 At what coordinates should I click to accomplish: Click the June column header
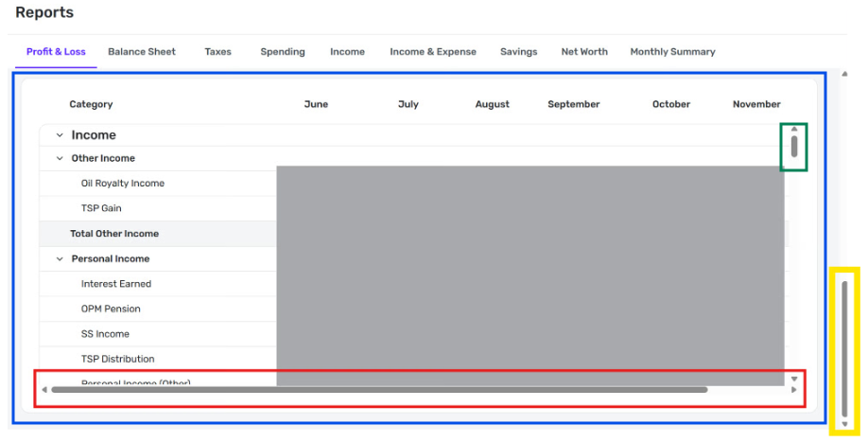tap(316, 104)
